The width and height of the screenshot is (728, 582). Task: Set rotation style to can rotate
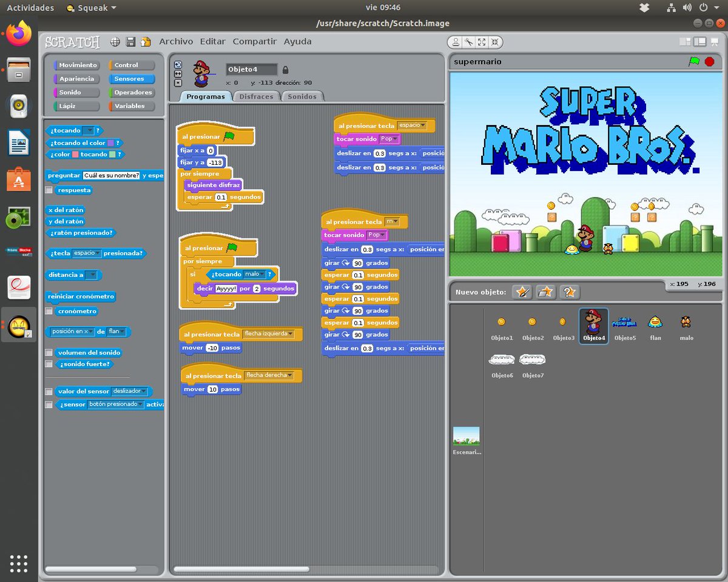click(178, 65)
